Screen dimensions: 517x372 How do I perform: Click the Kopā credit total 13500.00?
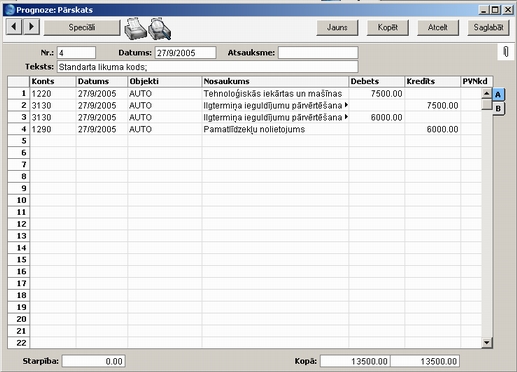coord(425,361)
